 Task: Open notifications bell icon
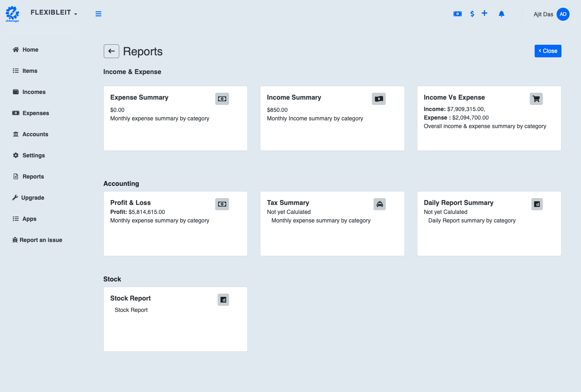tap(501, 14)
